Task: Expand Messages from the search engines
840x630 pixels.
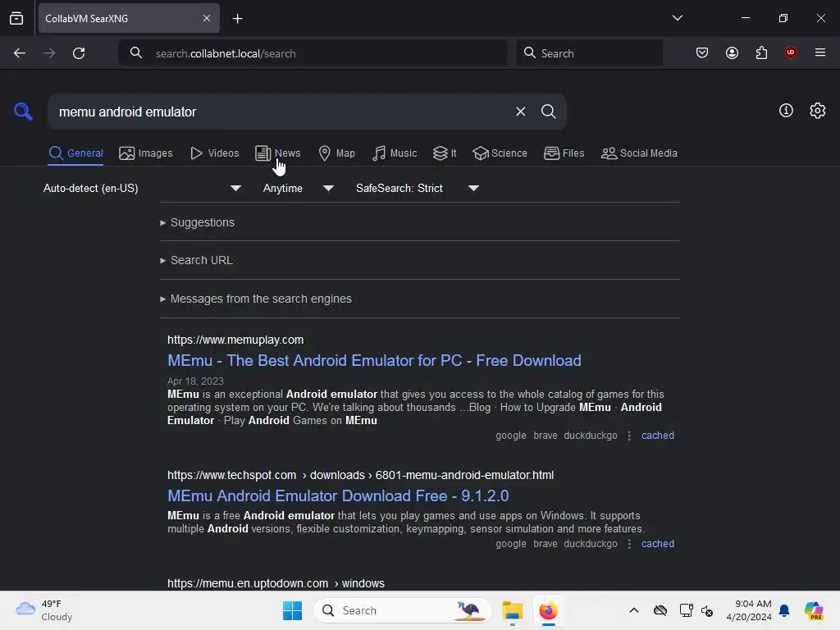Action: [256, 299]
